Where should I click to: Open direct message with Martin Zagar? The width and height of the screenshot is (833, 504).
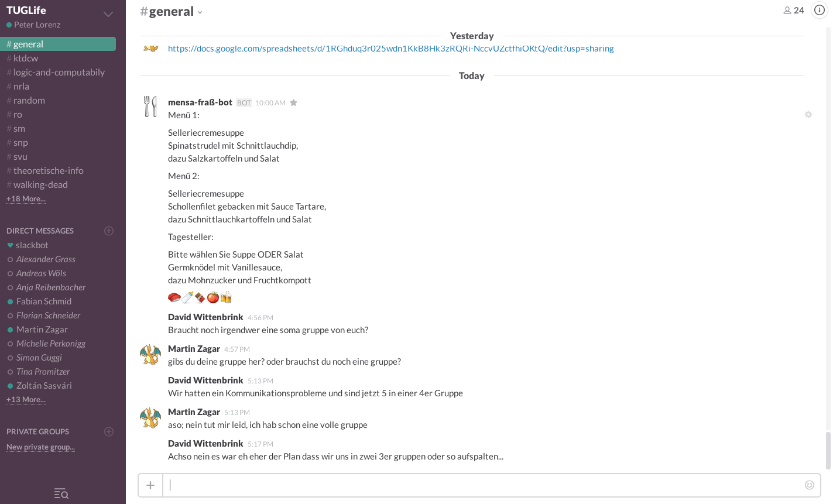(42, 329)
